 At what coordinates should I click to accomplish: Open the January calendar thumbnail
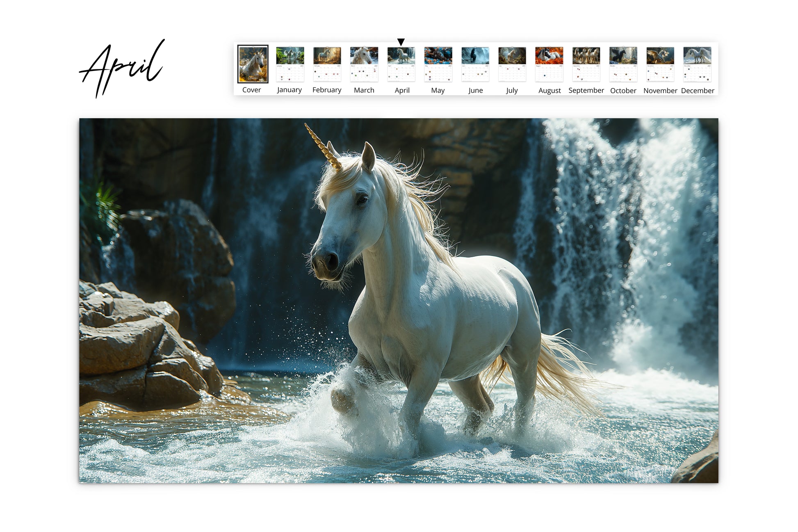pyautogui.click(x=290, y=64)
